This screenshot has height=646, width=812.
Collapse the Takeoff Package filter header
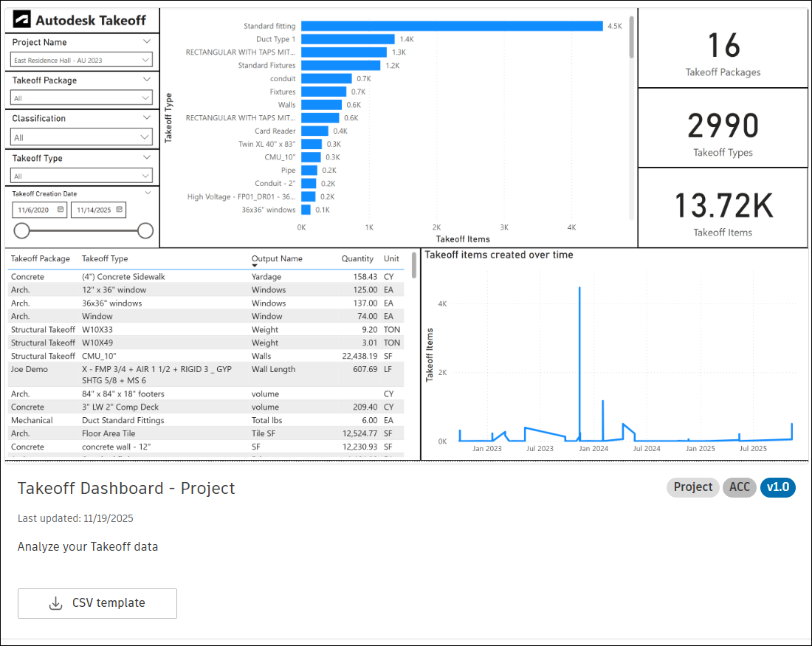tap(147, 79)
